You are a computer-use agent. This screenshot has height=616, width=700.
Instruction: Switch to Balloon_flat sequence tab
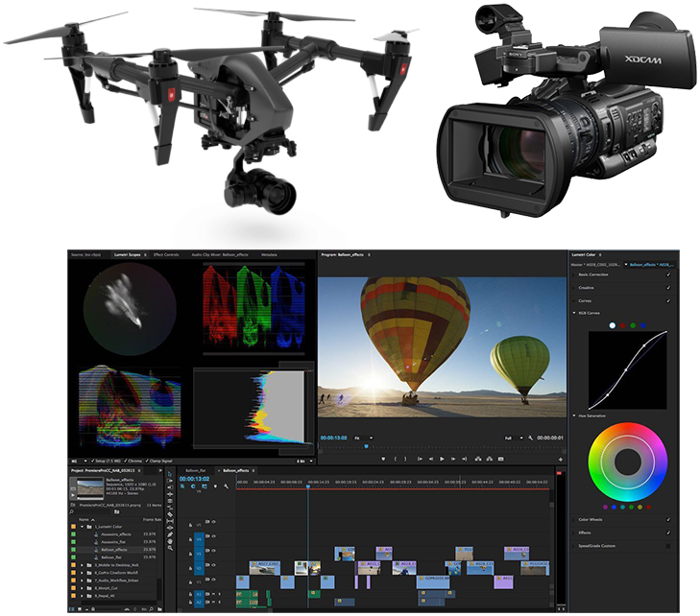196,470
